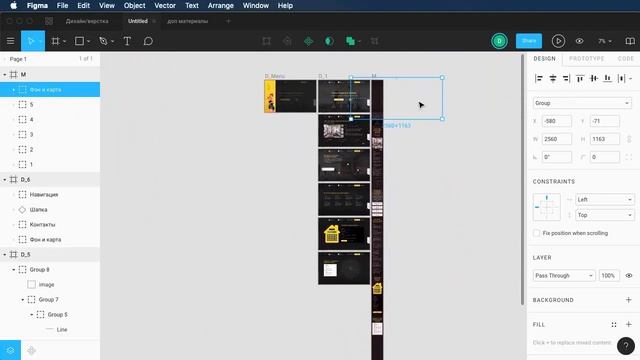Toggle independent corner radius
The width and height of the screenshot is (640, 360).
pyautogui.click(x=629, y=157)
